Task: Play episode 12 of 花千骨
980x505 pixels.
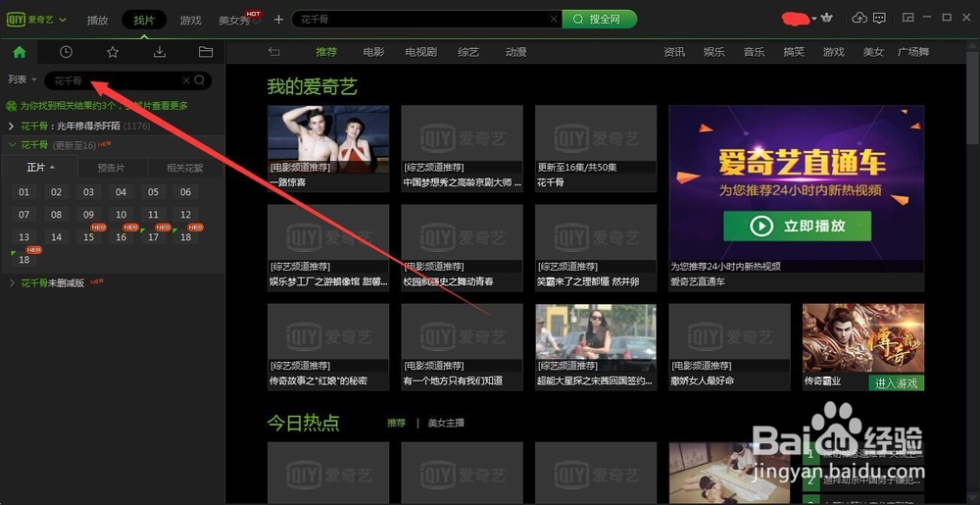Action: pos(185,215)
